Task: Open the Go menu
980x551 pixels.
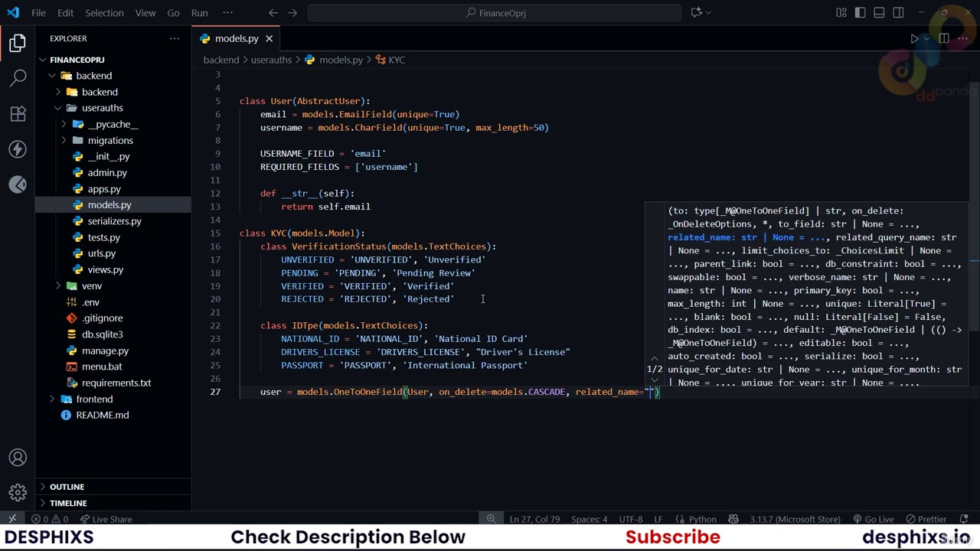Action: [173, 12]
